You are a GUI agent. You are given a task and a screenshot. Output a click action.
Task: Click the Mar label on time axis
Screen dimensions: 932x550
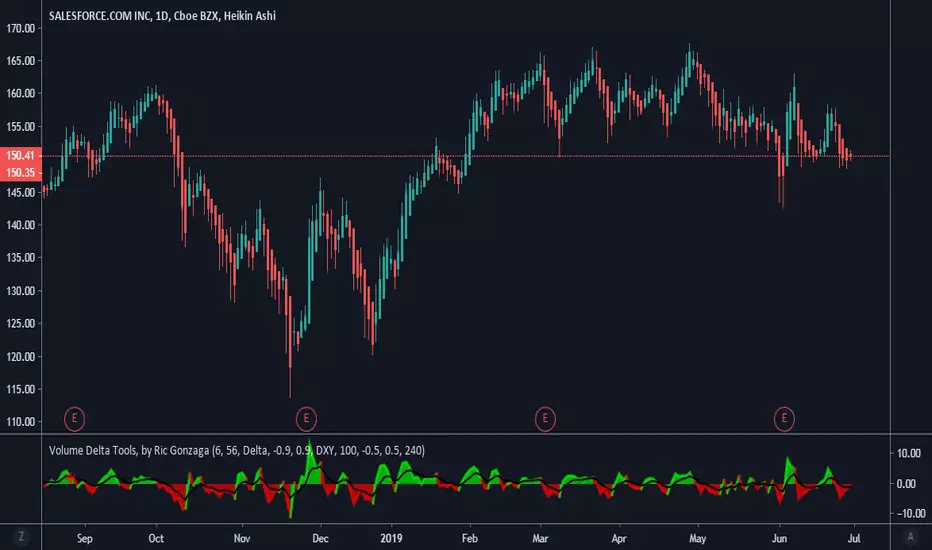pyautogui.click(x=540, y=538)
